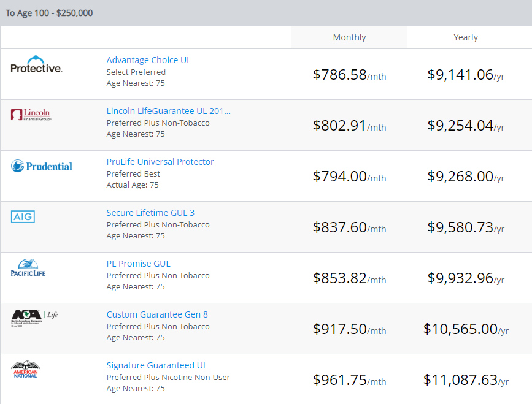This screenshot has height=404, width=532.
Task: Select the Monthly column header
Action: click(349, 37)
